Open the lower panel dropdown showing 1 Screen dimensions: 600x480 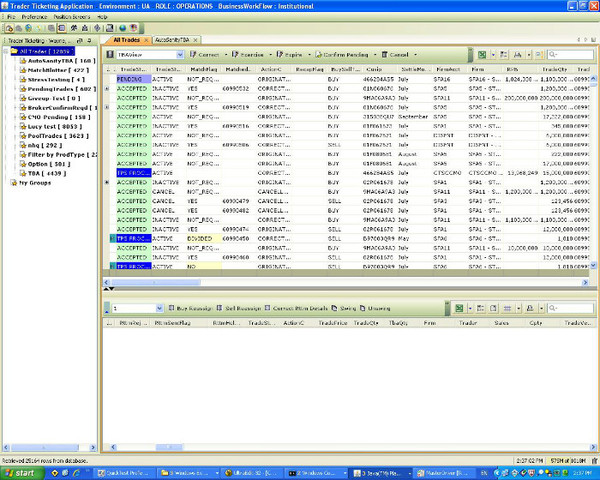[160, 308]
